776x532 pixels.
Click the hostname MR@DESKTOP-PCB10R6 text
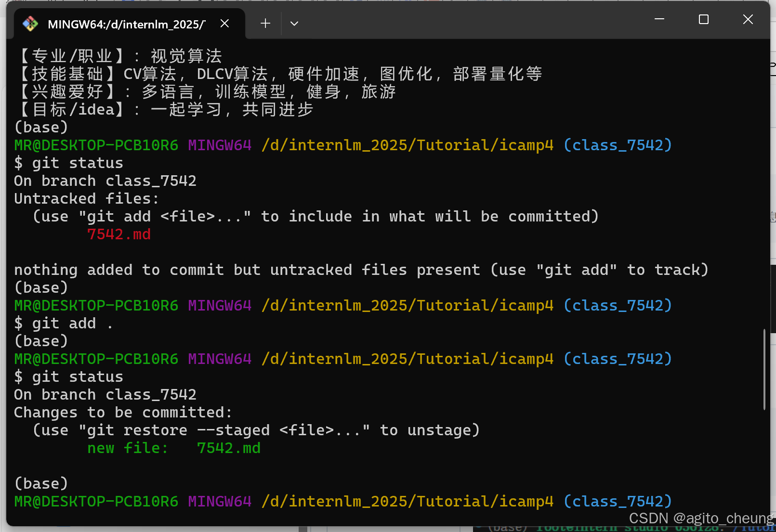click(x=95, y=145)
